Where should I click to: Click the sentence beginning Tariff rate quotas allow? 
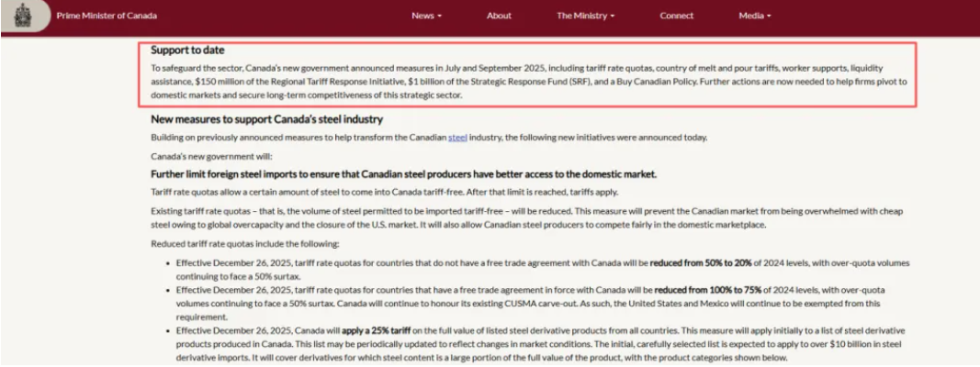click(x=384, y=191)
